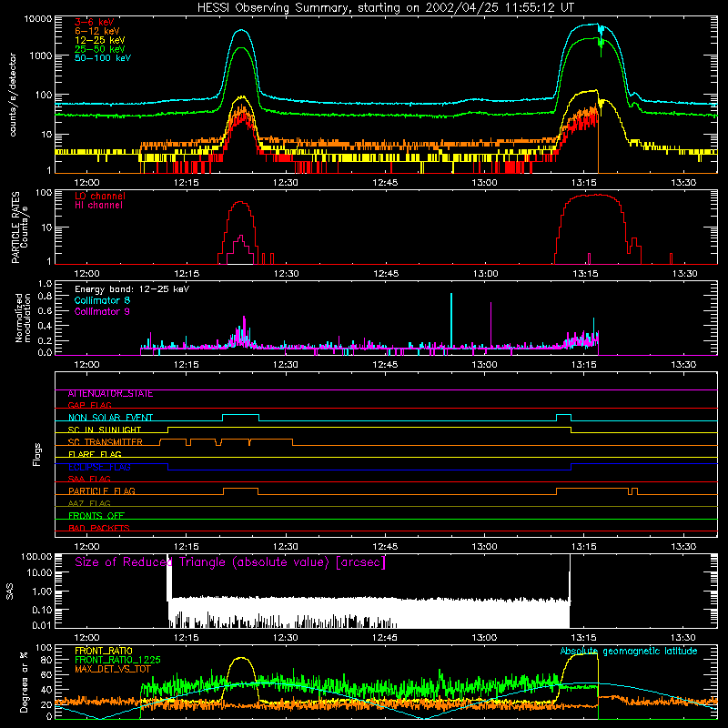The image size is (728, 728).
Task: Click the GAP_FLAG label
Action: pos(89,405)
